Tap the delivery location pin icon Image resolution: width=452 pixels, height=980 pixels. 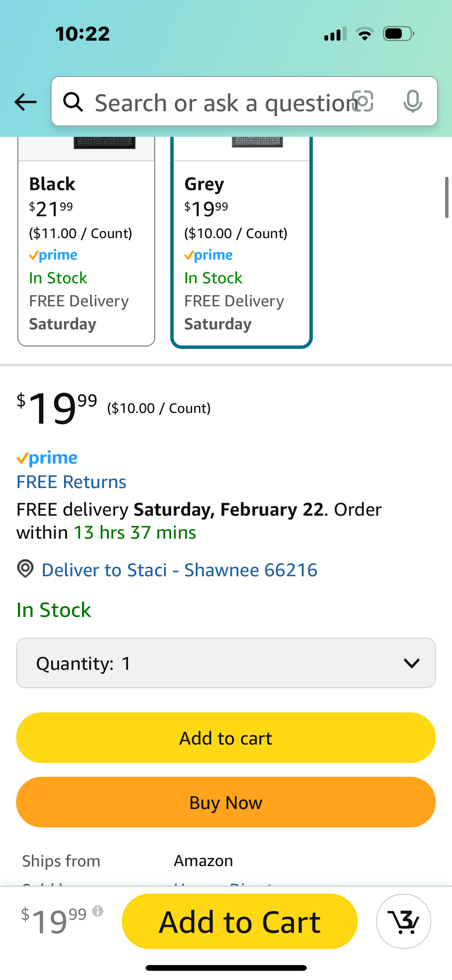tap(25, 568)
